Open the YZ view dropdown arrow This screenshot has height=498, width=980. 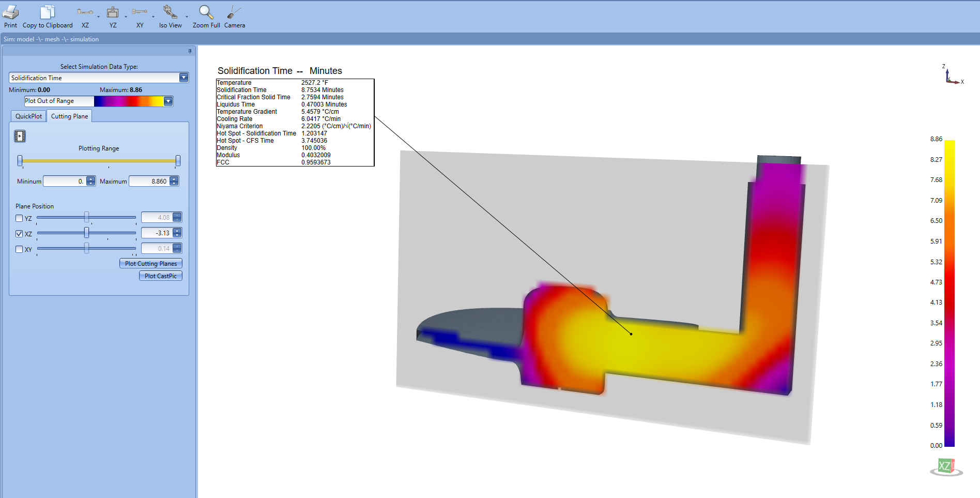(126, 17)
